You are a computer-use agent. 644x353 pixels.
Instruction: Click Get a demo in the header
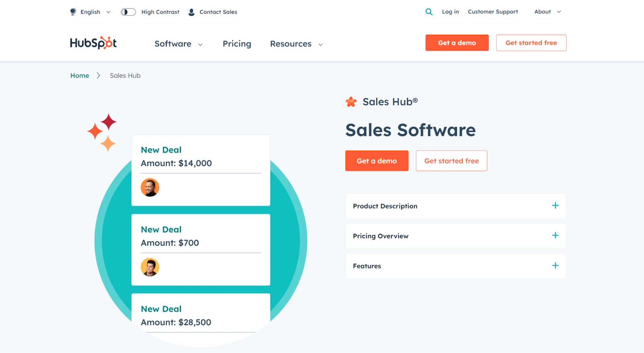[457, 43]
